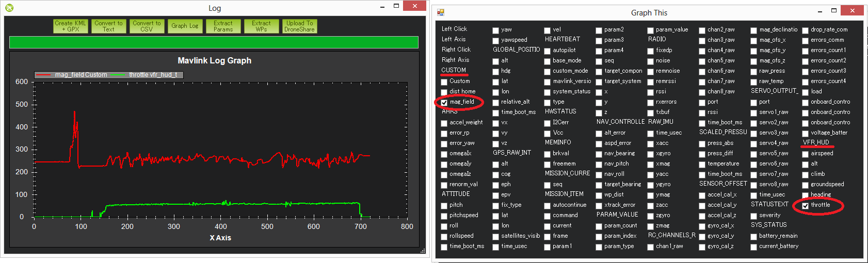Click the Graph This window title icon
Image resolution: width=868 pixels, height=263 pixels.
(x=440, y=12)
